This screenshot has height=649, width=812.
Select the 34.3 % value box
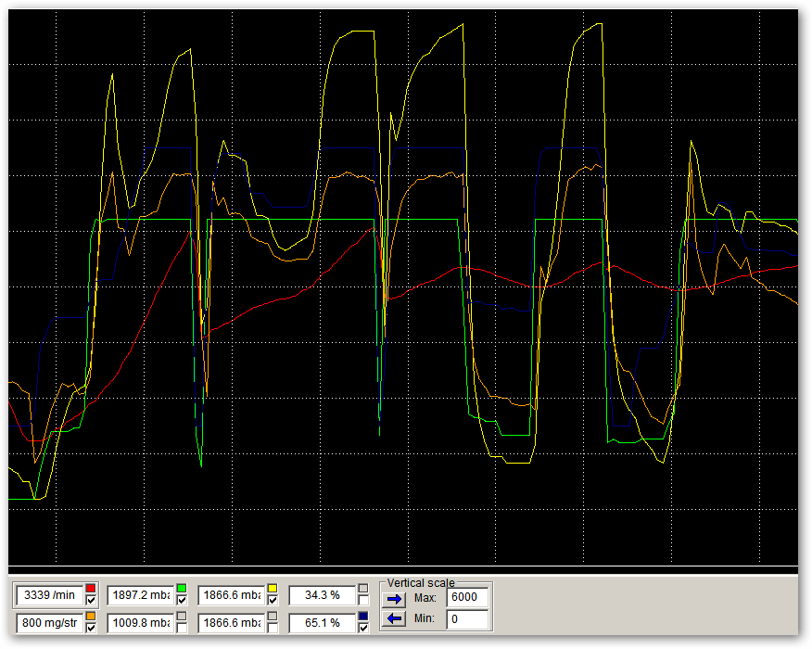[322, 595]
